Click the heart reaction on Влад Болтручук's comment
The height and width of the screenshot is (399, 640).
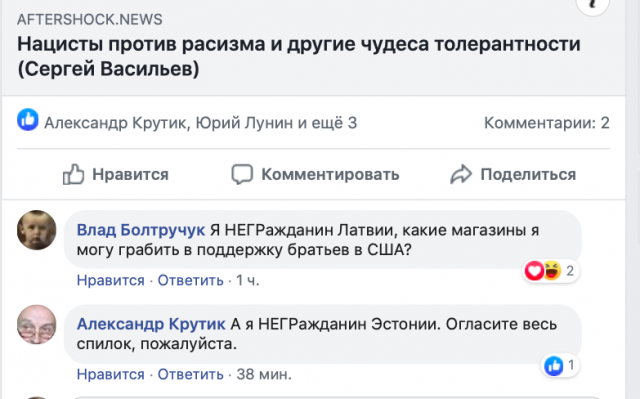click(534, 270)
